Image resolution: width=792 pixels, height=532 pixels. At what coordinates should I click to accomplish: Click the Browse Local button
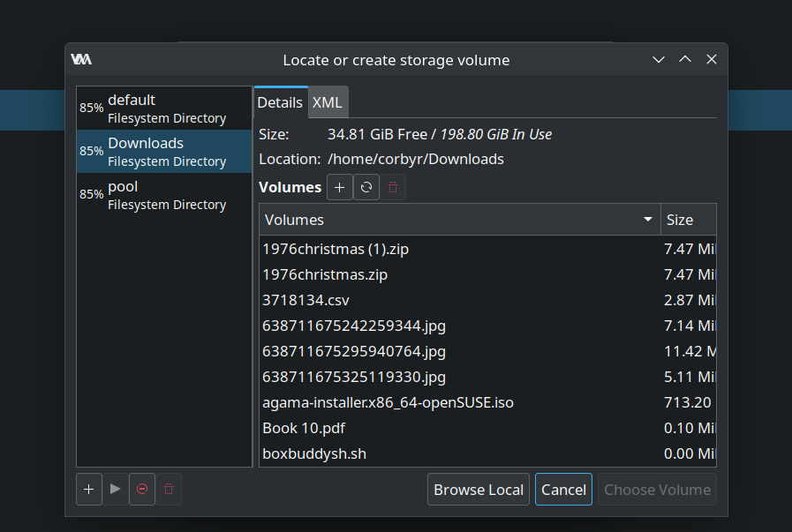(x=479, y=489)
